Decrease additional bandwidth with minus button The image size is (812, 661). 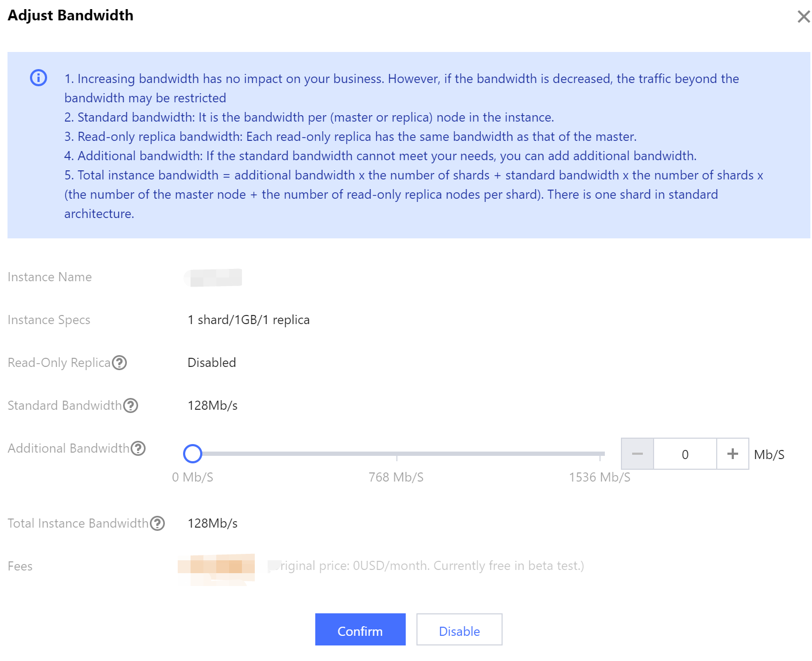(637, 454)
